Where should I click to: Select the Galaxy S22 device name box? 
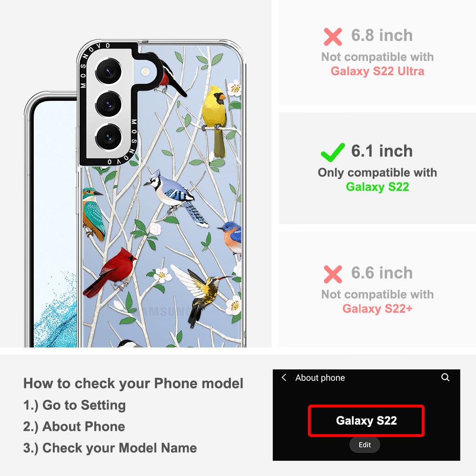(366, 421)
